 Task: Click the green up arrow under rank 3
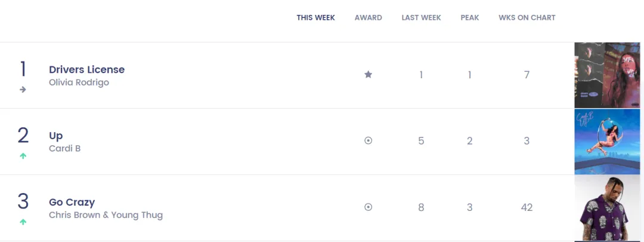click(x=23, y=222)
